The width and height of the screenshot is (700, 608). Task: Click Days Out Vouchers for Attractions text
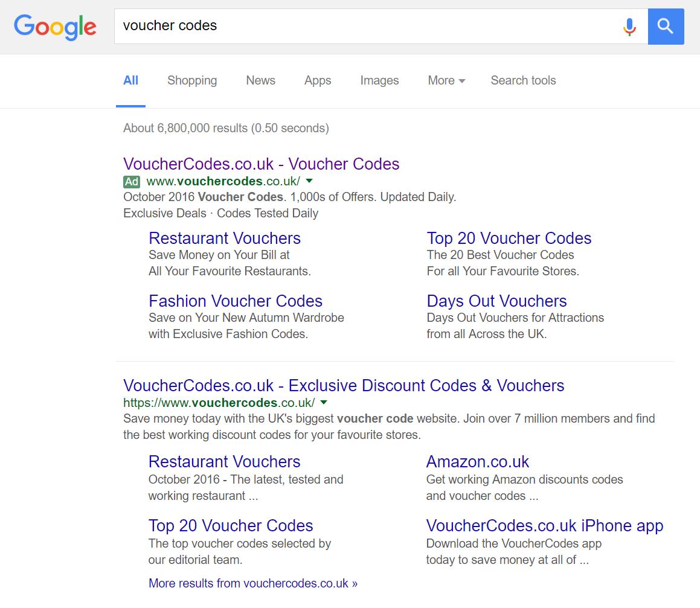click(x=515, y=318)
